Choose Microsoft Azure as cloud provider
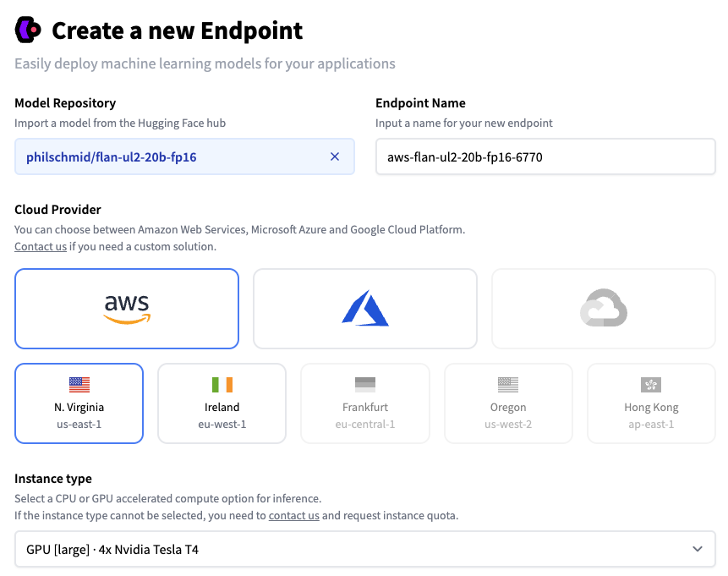Image resolution: width=728 pixels, height=576 pixels. coord(364,308)
